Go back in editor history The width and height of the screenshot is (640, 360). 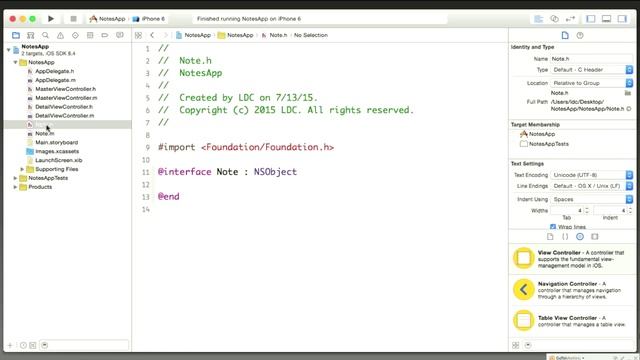152,36
